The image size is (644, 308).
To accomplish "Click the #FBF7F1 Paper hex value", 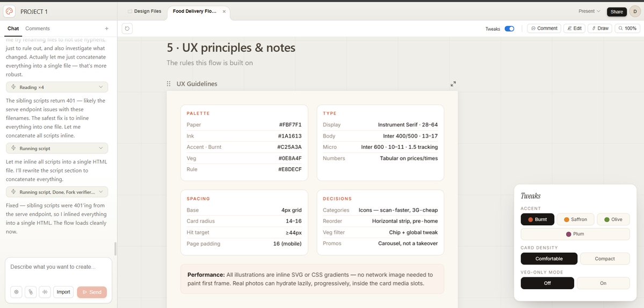I will pyautogui.click(x=291, y=125).
